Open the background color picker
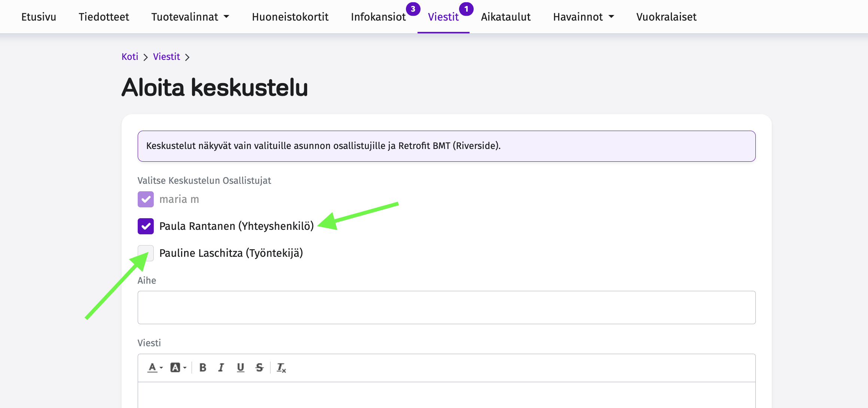The width and height of the screenshot is (868, 408). (178, 368)
